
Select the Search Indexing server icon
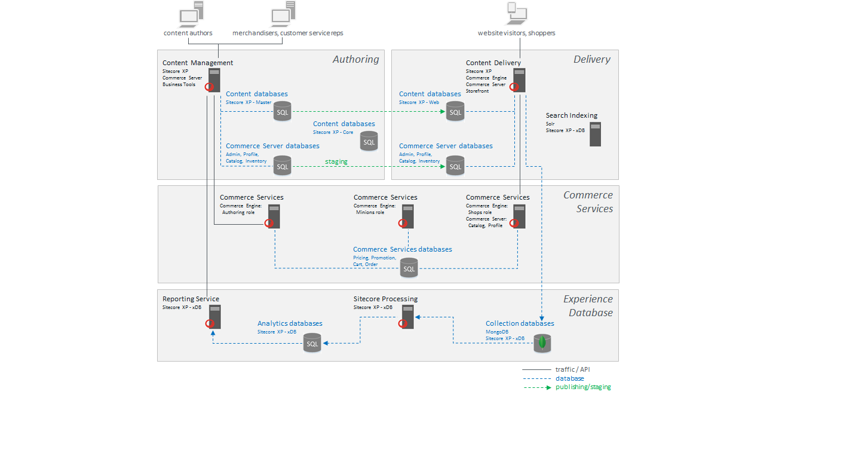[x=595, y=134]
